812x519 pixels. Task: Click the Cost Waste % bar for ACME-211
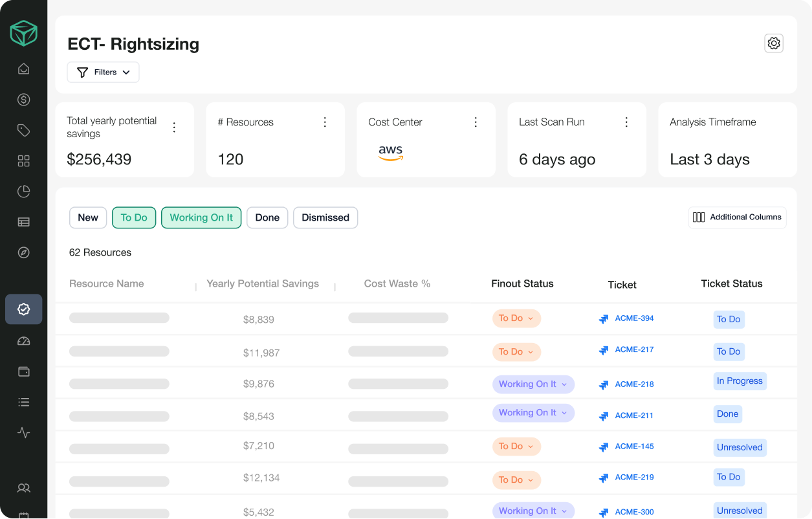click(x=398, y=416)
